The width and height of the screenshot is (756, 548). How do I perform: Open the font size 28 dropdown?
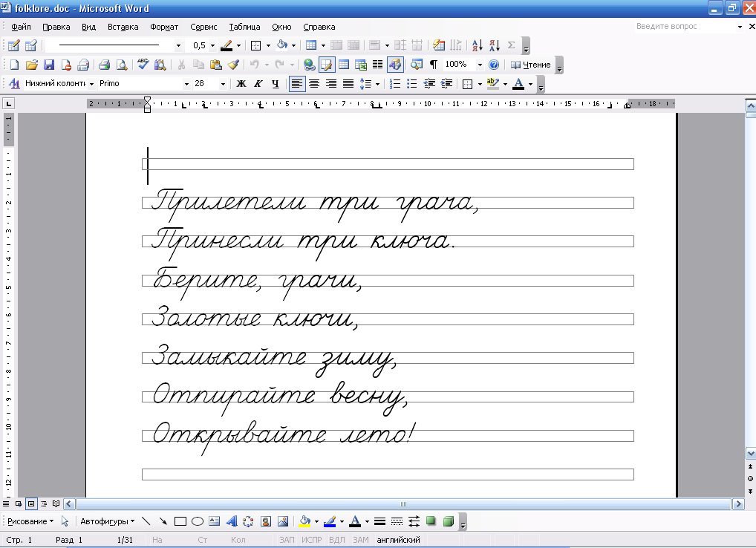tap(223, 84)
